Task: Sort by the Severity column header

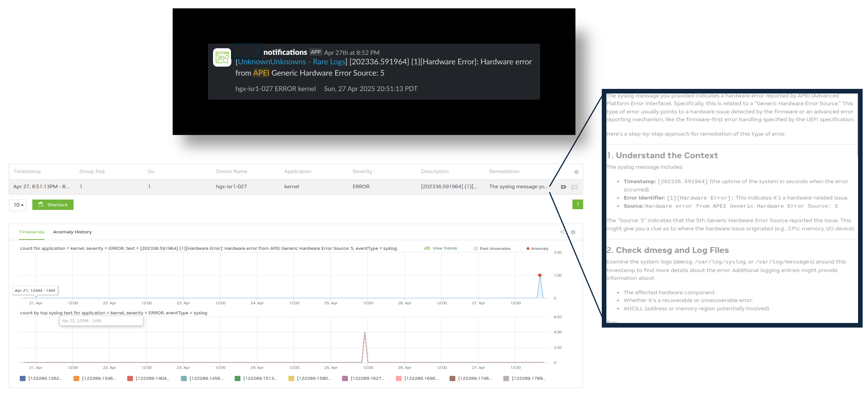Action: point(362,172)
